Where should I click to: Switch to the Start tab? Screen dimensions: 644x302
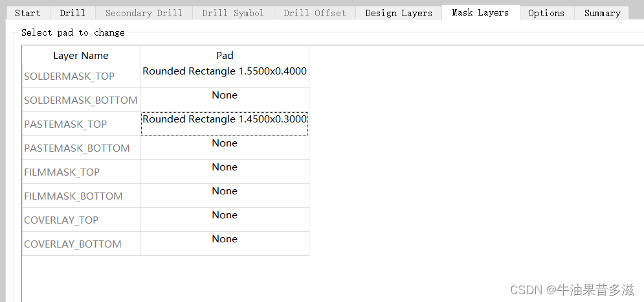coord(27,13)
